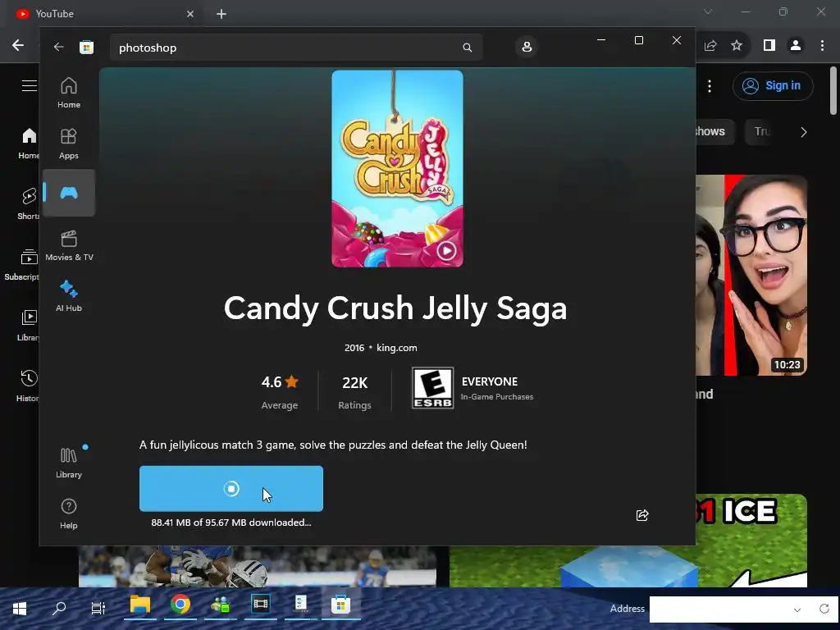Open king.com publisher link
The width and height of the screenshot is (840, 630).
(396, 348)
